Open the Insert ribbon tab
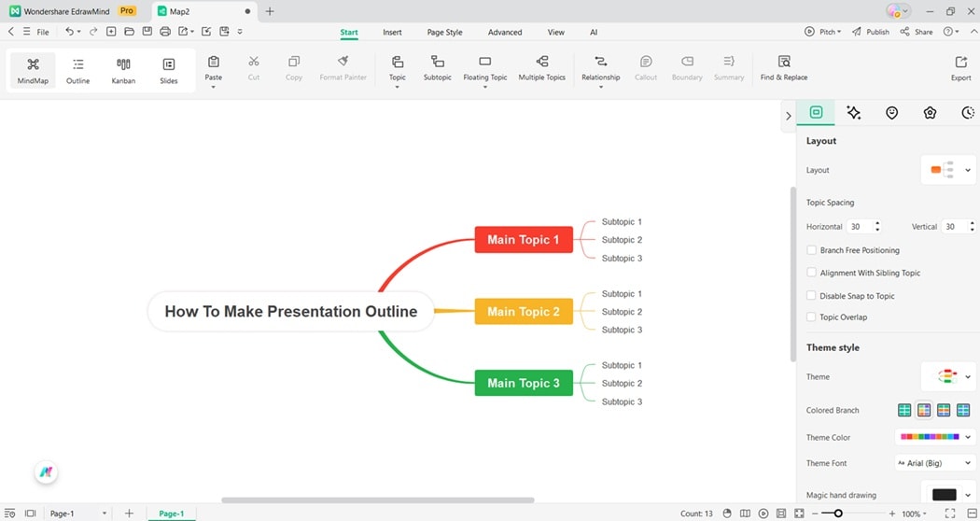The height and width of the screenshot is (521, 980). coord(393,33)
